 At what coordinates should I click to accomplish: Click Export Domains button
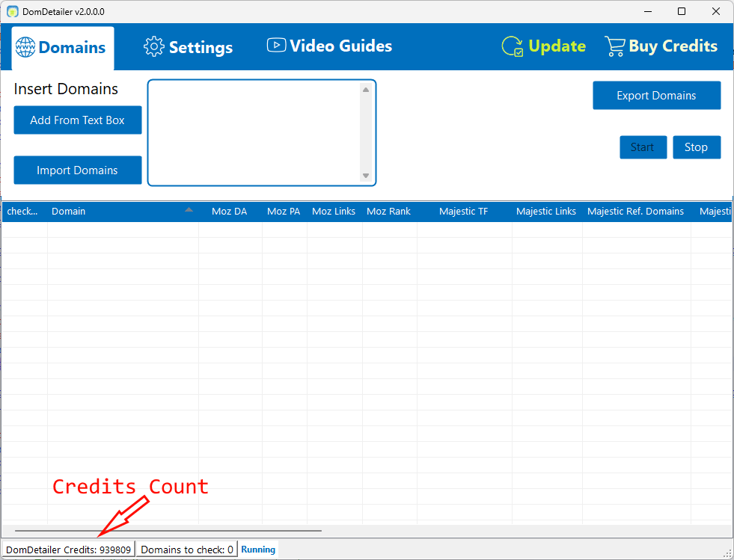pyautogui.click(x=656, y=96)
